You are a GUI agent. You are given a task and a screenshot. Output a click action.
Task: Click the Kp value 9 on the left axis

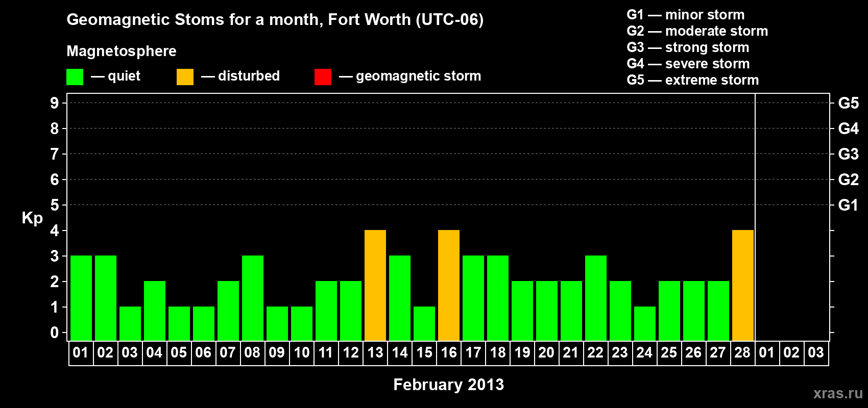55,103
